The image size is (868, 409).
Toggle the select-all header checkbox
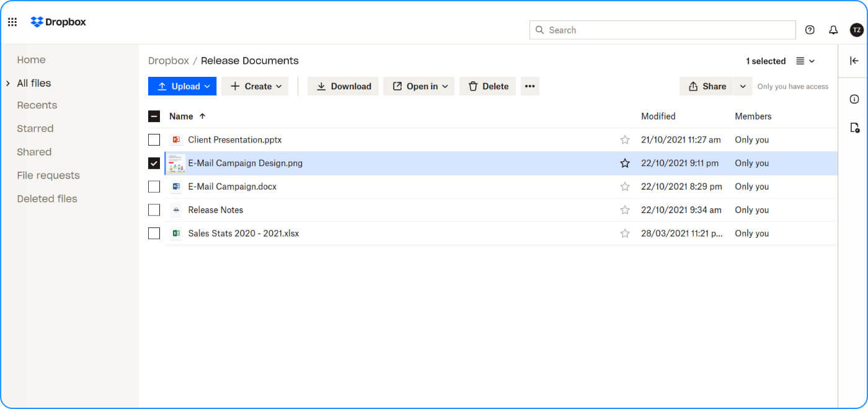coord(154,117)
